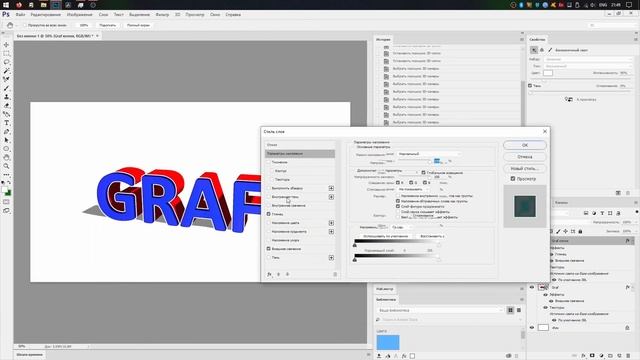Image resolution: width=640 pixels, height=360 pixels.
Task: Click the Fit Screen button in options bar
Action: pos(108,25)
